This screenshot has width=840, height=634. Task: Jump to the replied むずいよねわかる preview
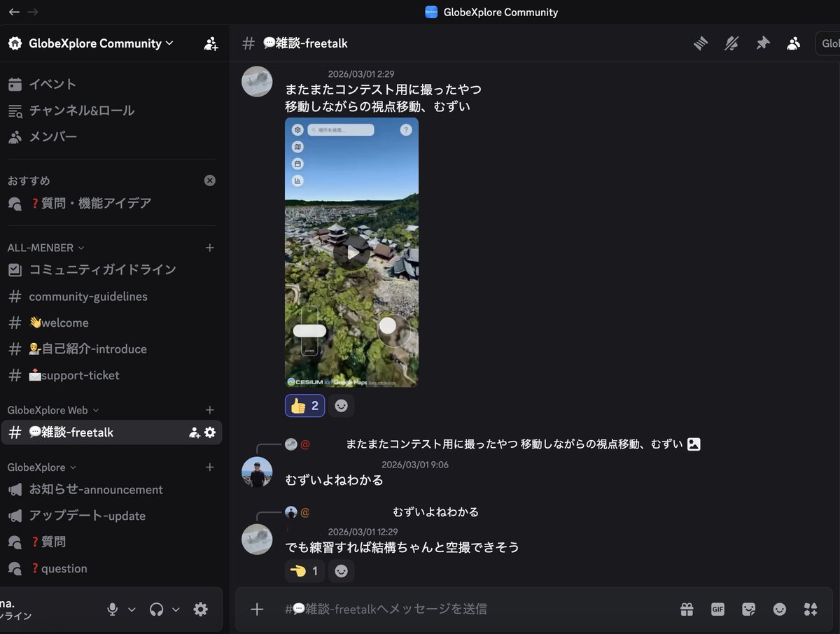435,512
